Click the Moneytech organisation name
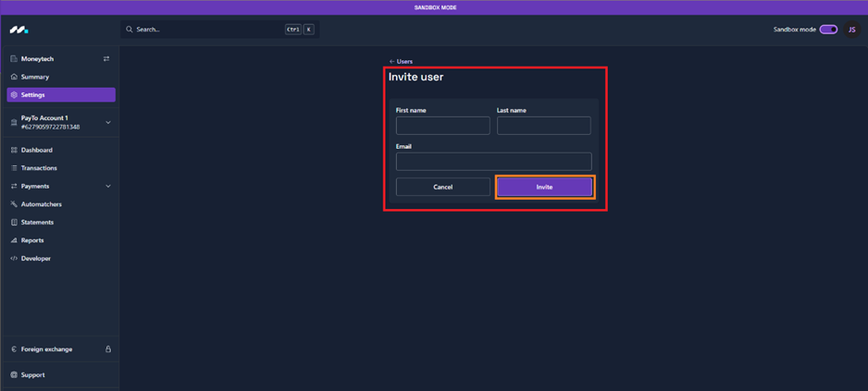 coord(37,58)
